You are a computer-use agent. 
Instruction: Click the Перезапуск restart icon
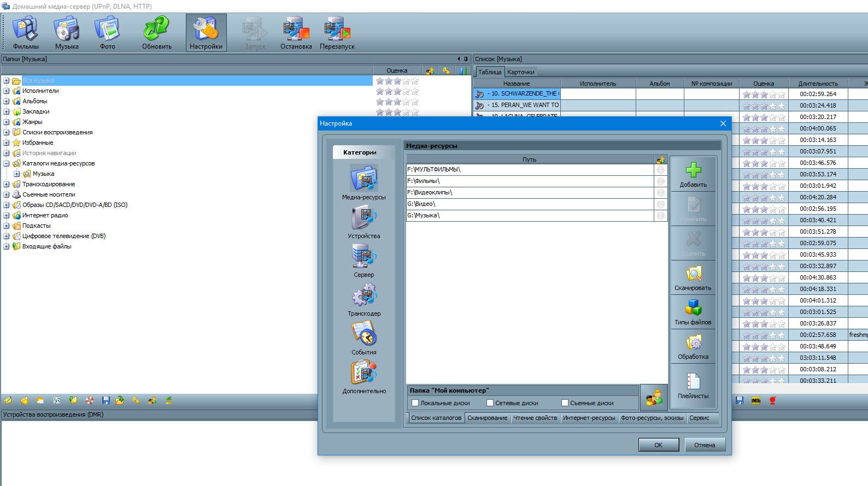click(x=337, y=33)
